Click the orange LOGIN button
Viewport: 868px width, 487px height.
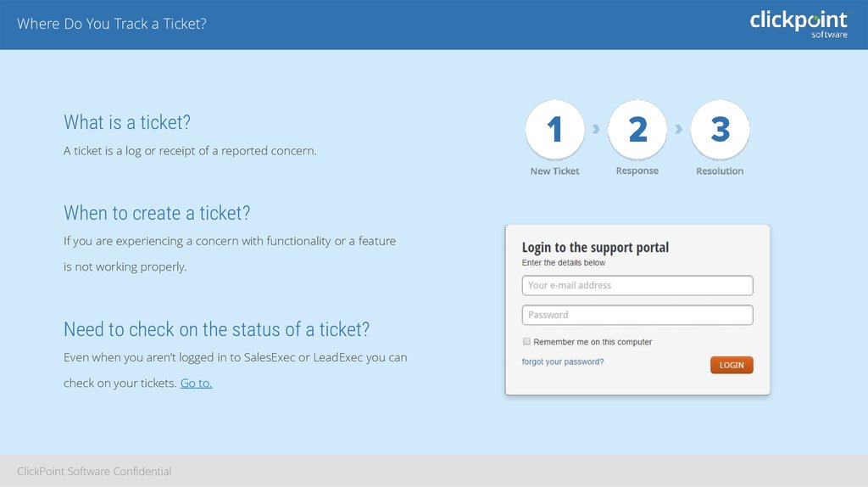[732, 365]
